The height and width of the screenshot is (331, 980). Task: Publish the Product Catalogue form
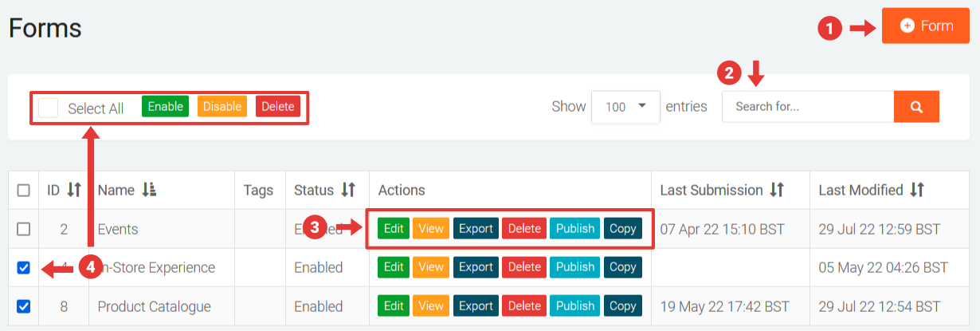(575, 306)
